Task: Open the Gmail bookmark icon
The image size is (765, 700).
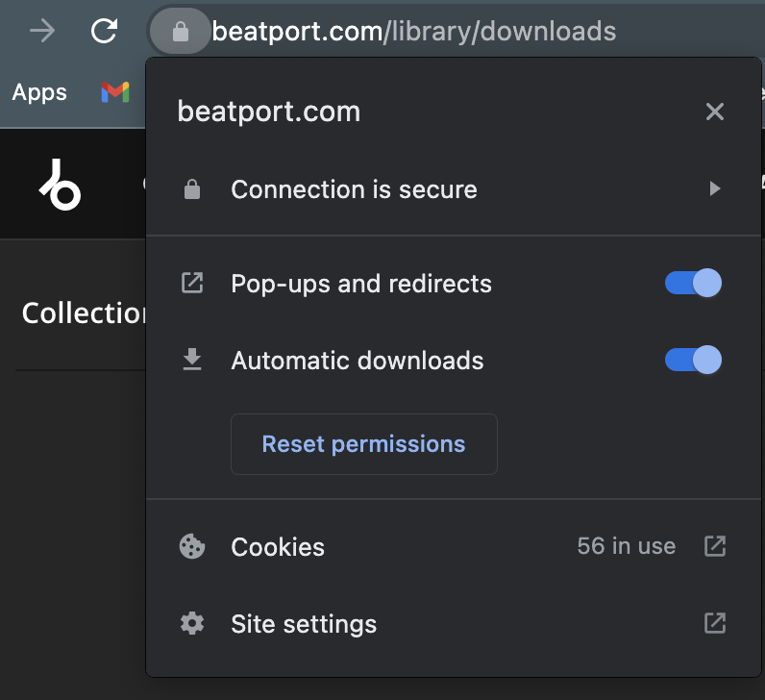Action: [115, 92]
